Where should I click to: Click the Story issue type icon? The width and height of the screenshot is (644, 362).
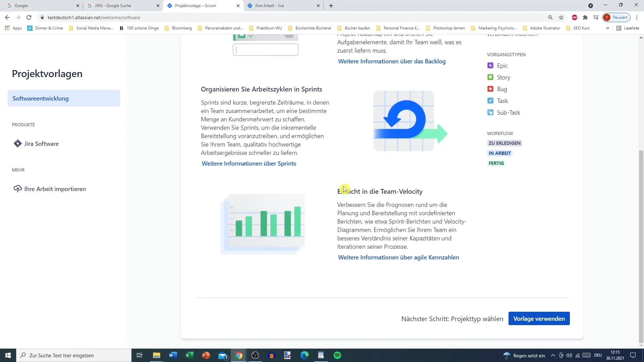coord(490,77)
